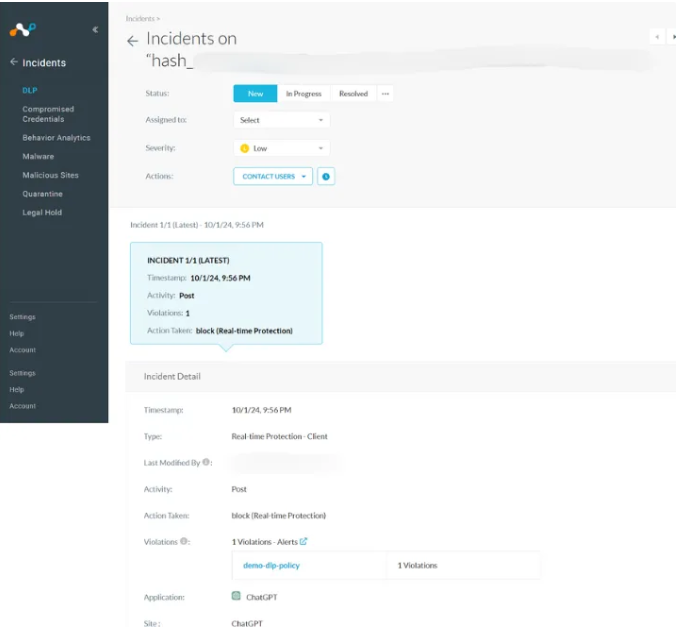The image size is (692, 634).
Task: Go back using arrow beside sidebar Incidents heading
Action: (14, 62)
